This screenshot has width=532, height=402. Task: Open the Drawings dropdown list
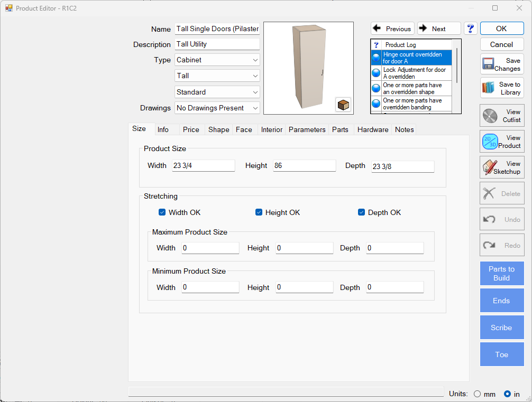pos(217,108)
